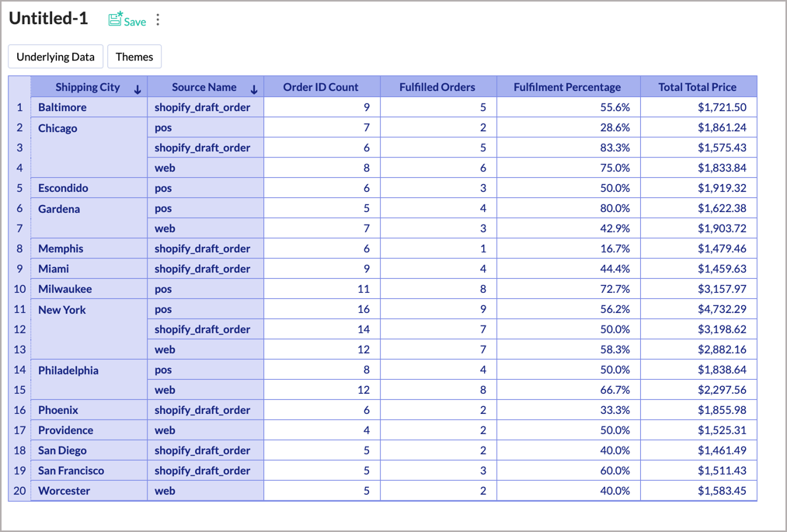Click the Baltimore city cell
787x532 pixels.
pos(62,107)
